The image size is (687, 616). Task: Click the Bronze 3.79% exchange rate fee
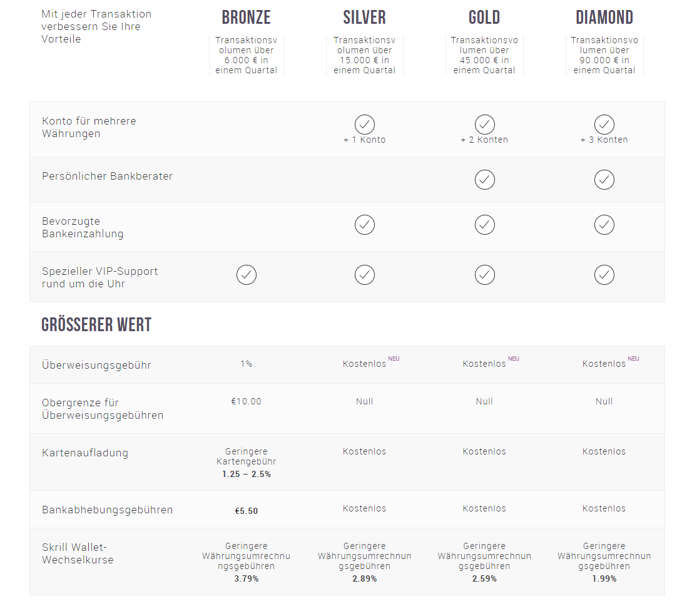[247, 578]
